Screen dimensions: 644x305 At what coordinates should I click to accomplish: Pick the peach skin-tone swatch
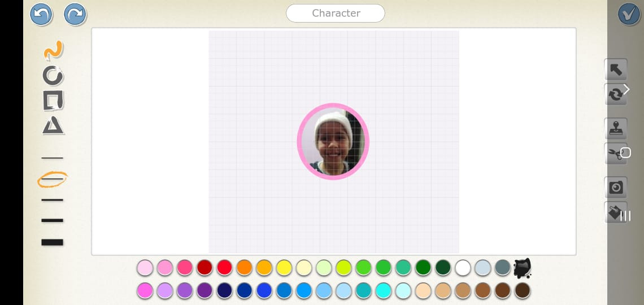coord(423,291)
